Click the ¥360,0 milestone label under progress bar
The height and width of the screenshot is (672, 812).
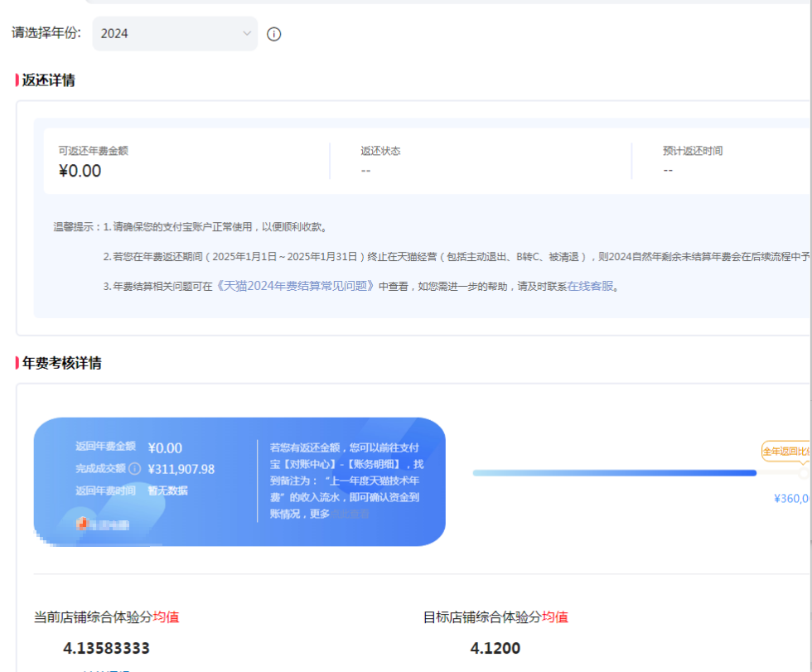[791, 499]
